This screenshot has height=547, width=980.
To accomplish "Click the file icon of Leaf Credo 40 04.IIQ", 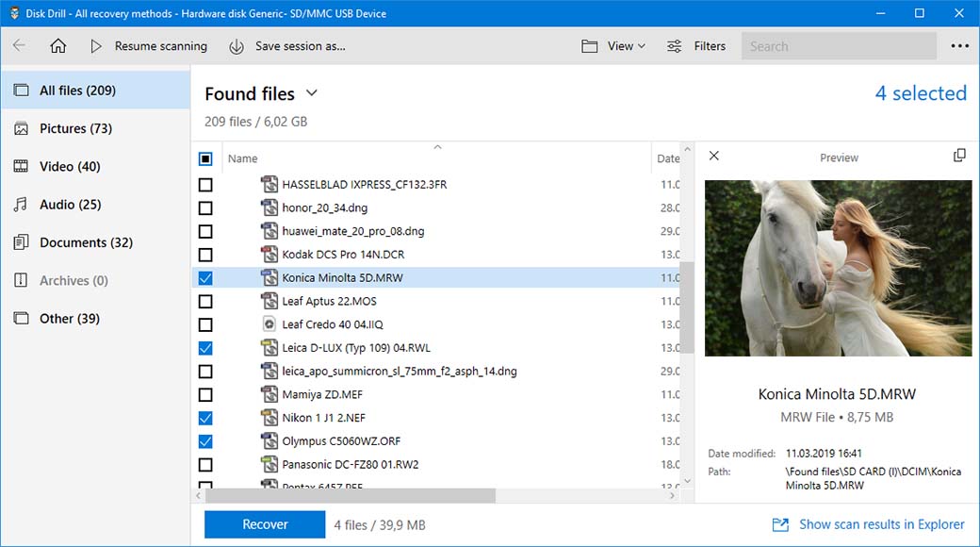I will click(269, 324).
